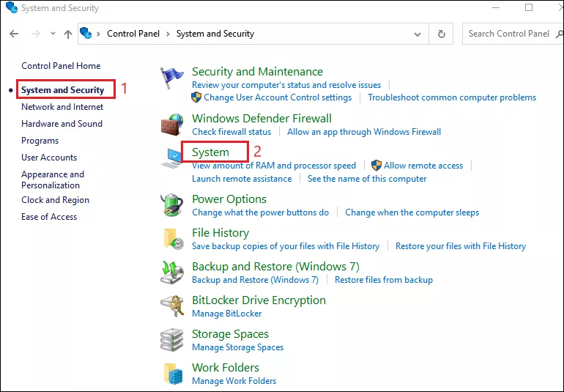Select System and Security in sidebar
Viewport: 564px width, 392px height.
coord(62,90)
